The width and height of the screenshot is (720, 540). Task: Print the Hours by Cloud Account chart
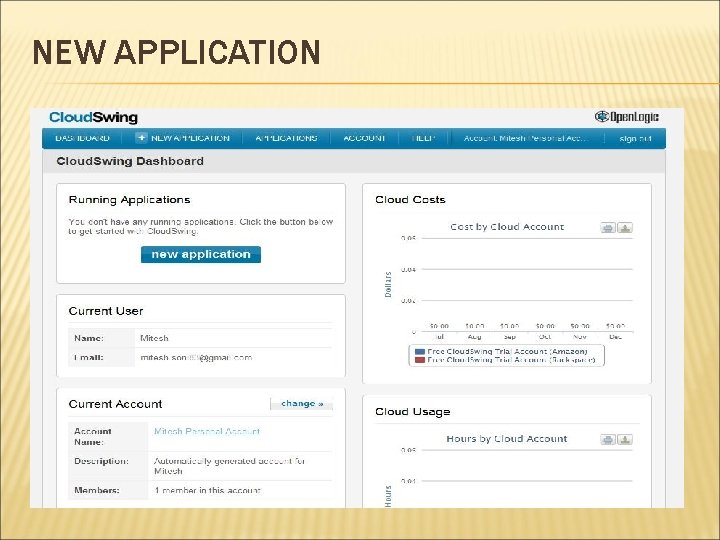(608, 439)
